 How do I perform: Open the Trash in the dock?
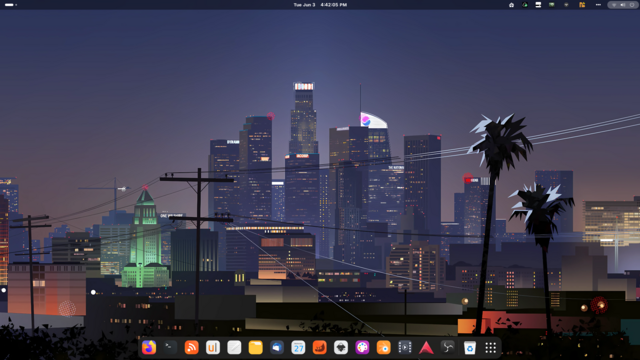[x=470, y=347]
